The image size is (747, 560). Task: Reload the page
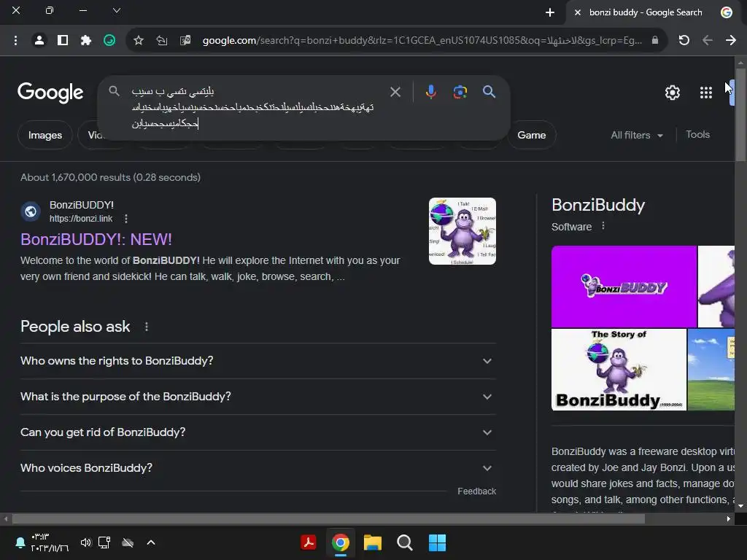684,41
